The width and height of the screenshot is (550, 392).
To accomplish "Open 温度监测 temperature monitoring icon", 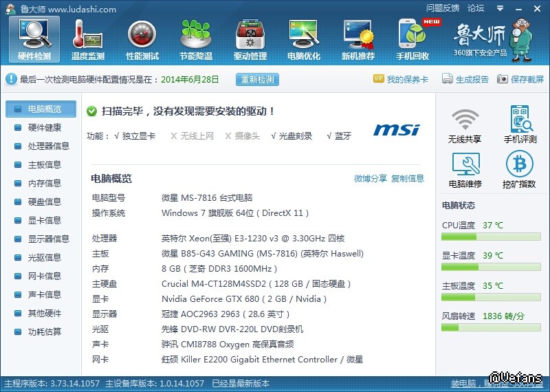I will coord(87,33).
